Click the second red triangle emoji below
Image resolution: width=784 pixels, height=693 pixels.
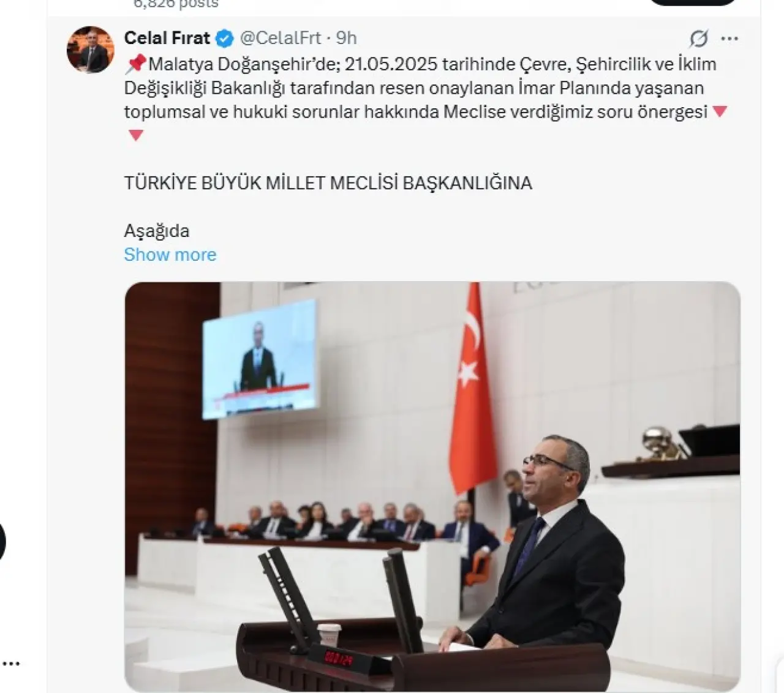(x=136, y=135)
